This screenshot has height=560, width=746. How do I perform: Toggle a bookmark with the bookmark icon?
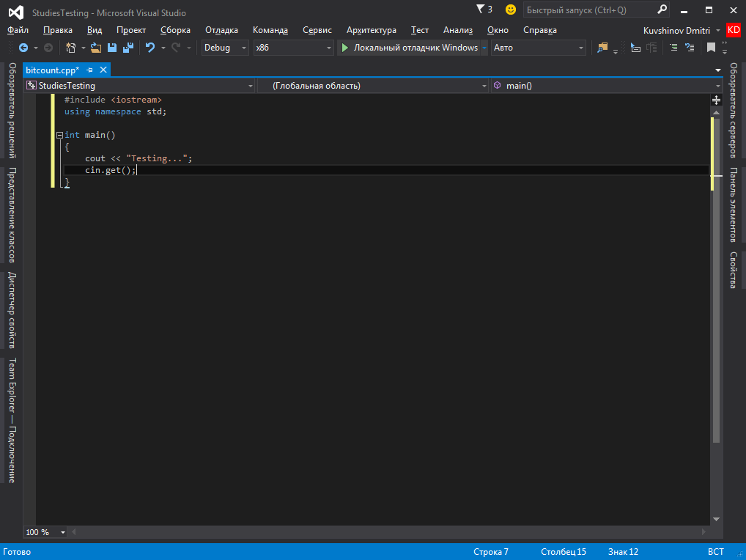pyautogui.click(x=711, y=48)
